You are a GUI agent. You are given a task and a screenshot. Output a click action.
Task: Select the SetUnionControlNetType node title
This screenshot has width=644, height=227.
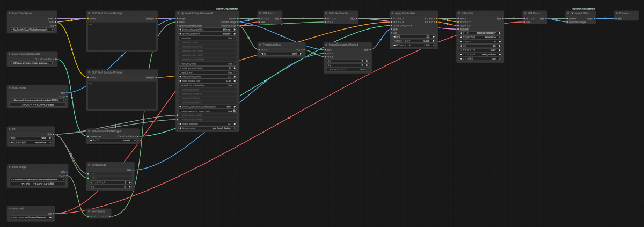[x=106, y=130]
